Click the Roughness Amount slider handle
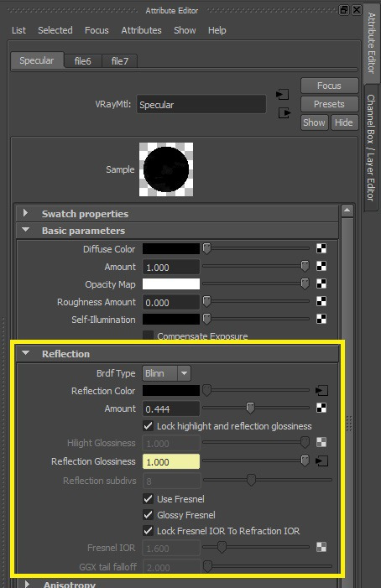Screen dimensions: 381x588 click(206, 301)
